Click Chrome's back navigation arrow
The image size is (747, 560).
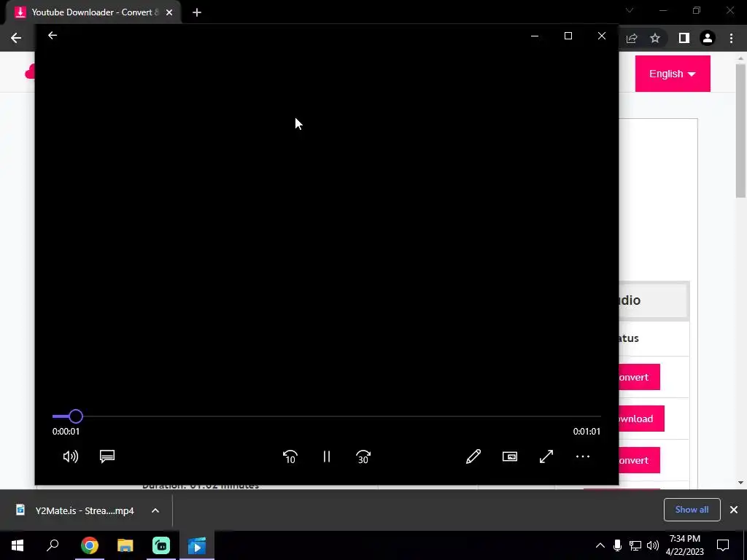click(16, 38)
